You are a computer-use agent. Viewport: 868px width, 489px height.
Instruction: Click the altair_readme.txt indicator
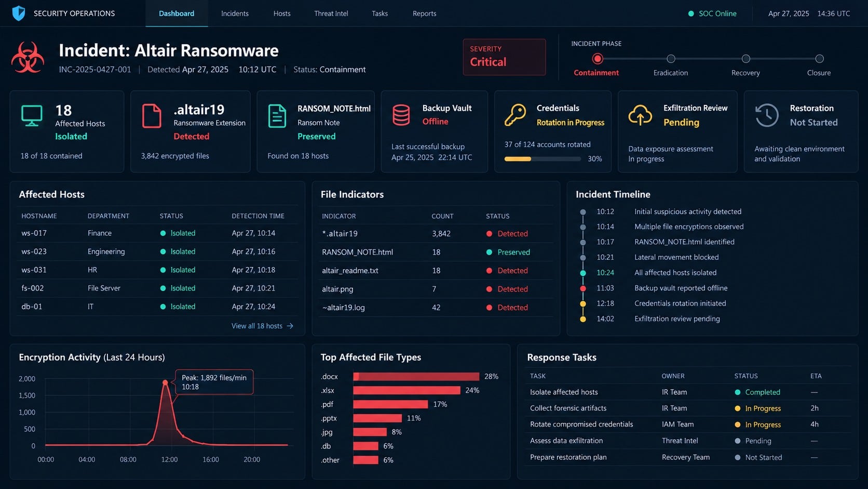pyautogui.click(x=350, y=271)
